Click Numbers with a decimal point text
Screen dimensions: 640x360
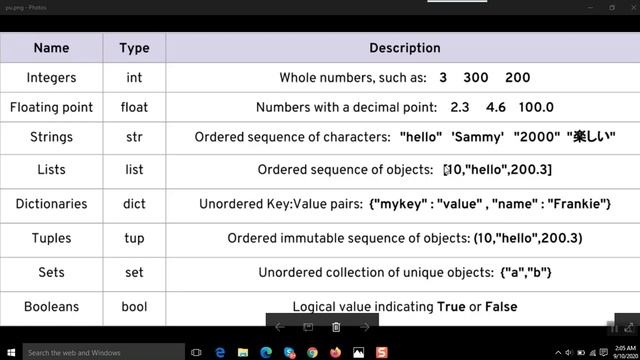pyautogui.click(x=346, y=107)
